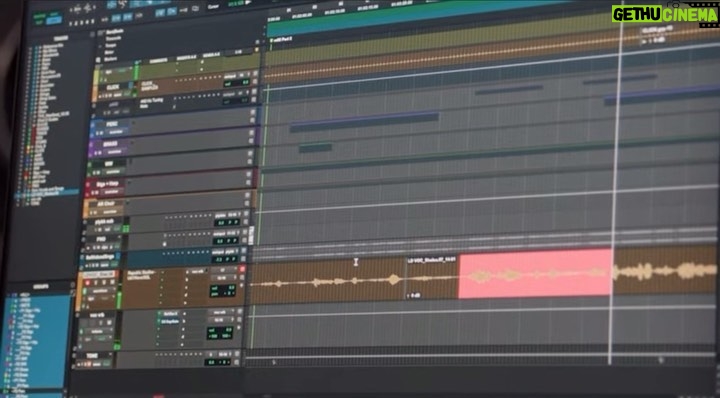The image size is (720, 398).
Task: Select the Stgs + Harp track name
Action: tap(107, 183)
